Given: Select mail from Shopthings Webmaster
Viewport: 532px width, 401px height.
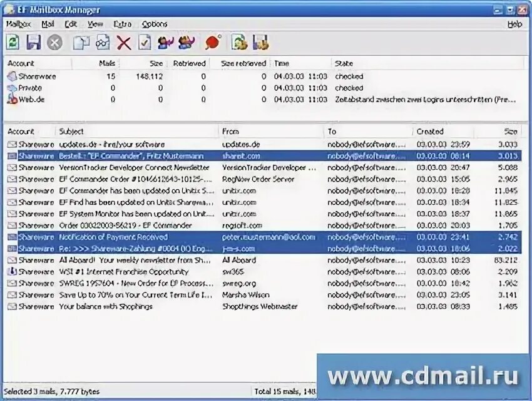Looking at the screenshot, I should [263, 306].
